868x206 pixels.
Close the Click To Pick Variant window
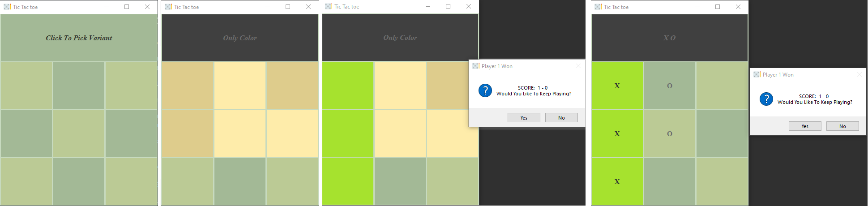pyautogui.click(x=147, y=7)
